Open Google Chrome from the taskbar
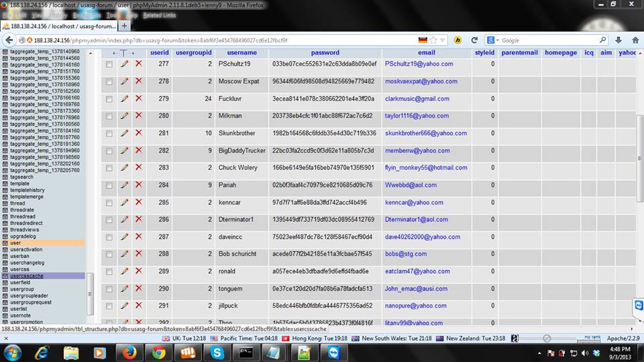 158,353
